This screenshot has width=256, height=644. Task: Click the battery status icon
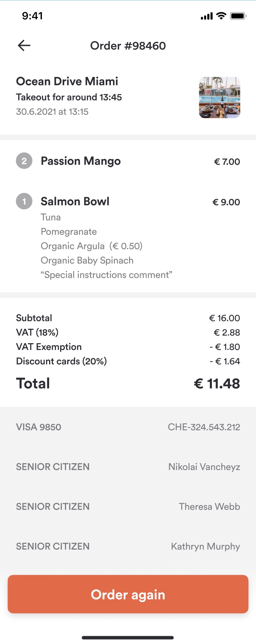[238, 16]
